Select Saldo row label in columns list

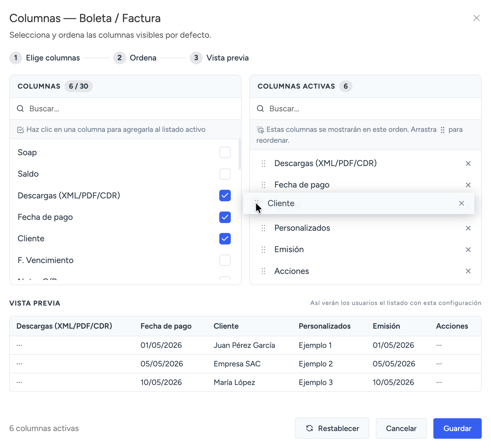pyautogui.click(x=28, y=174)
